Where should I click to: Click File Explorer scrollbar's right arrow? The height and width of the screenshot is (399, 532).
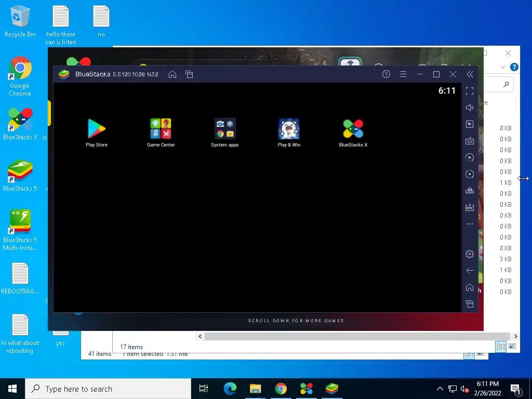click(x=516, y=336)
